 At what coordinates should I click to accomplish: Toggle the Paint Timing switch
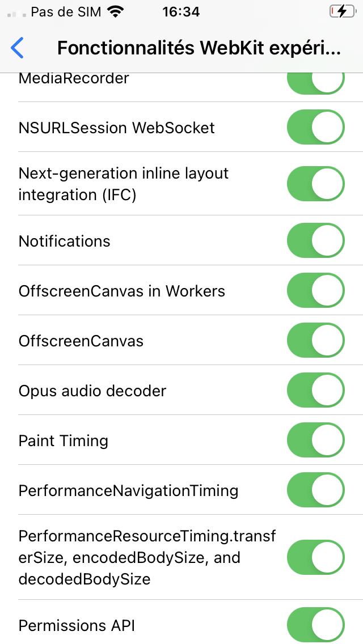(316, 440)
